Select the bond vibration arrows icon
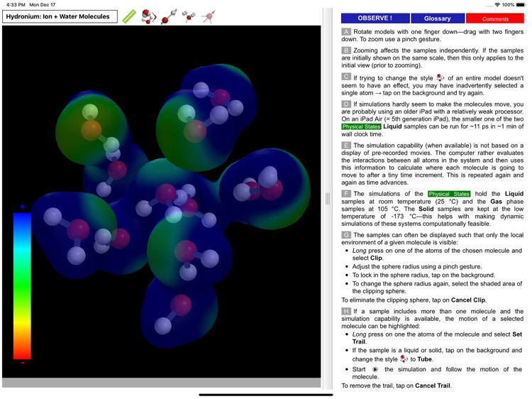Image resolution: width=532 pixels, height=399 pixels. click(169, 16)
